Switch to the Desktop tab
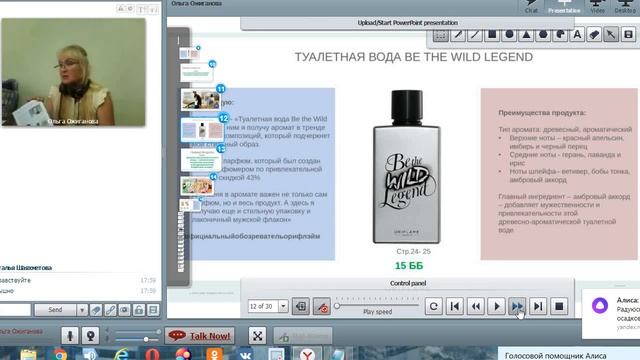Screen dimensions: 640x360 (625, 7)
